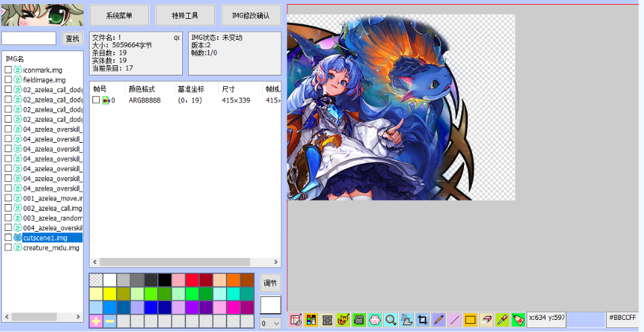
Task: Click the IMG list horizontal scrollbar thumb
Action: tap(34, 317)
